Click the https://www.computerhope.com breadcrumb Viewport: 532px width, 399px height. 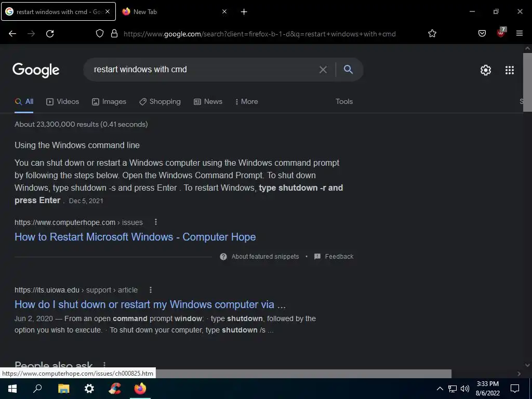point(65,222)
